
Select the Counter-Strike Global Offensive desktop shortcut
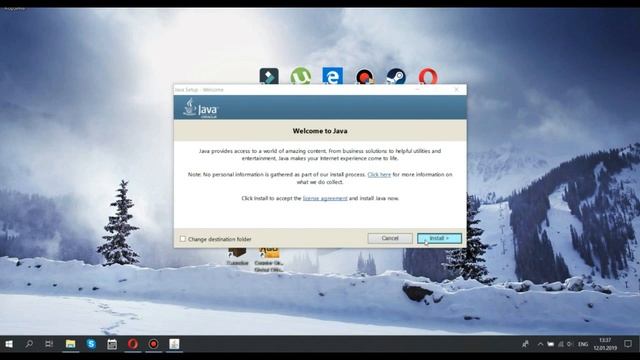[x=269, y=259]
